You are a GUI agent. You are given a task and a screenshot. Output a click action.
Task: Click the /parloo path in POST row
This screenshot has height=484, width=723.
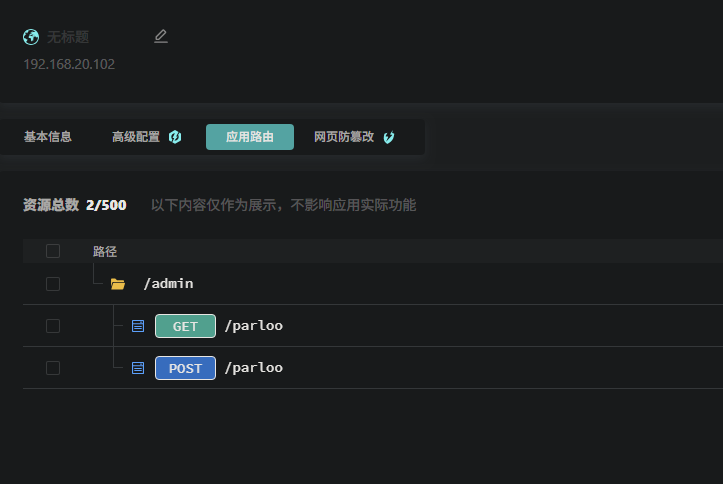tap(254, 368)
